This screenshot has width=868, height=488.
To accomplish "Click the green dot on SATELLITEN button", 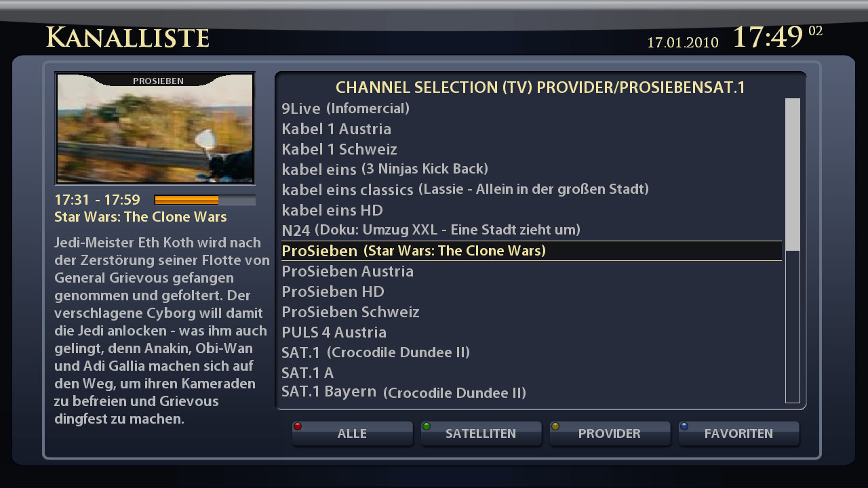I will pos(427,426).
